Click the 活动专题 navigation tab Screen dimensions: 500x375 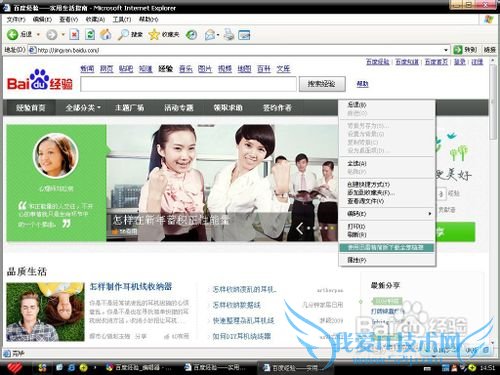[x=179, y=108]
